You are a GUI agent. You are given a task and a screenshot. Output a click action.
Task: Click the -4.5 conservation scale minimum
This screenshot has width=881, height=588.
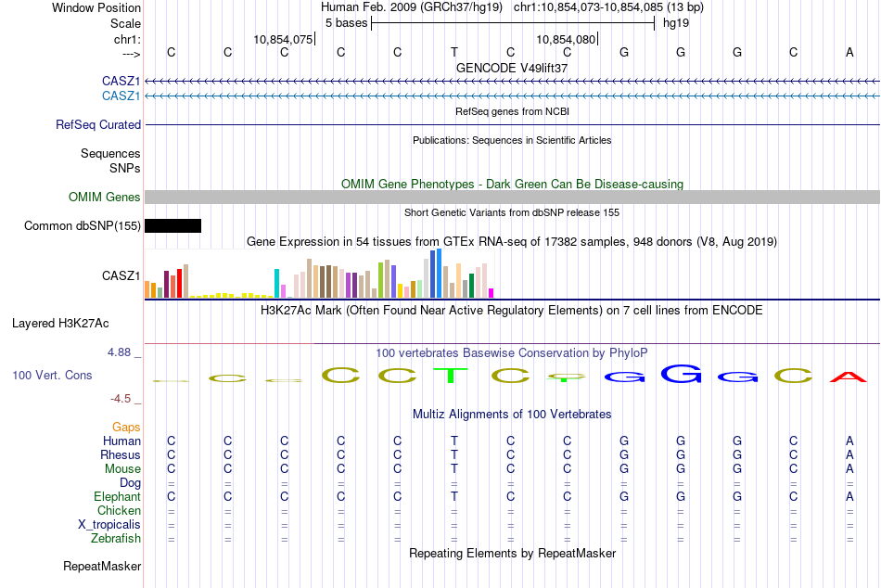[x=121, y=399]
